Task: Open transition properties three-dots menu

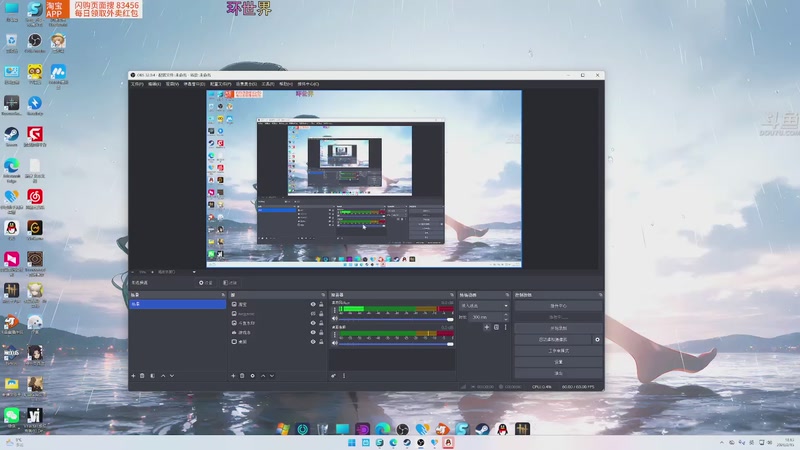Action: coord(506,328)
